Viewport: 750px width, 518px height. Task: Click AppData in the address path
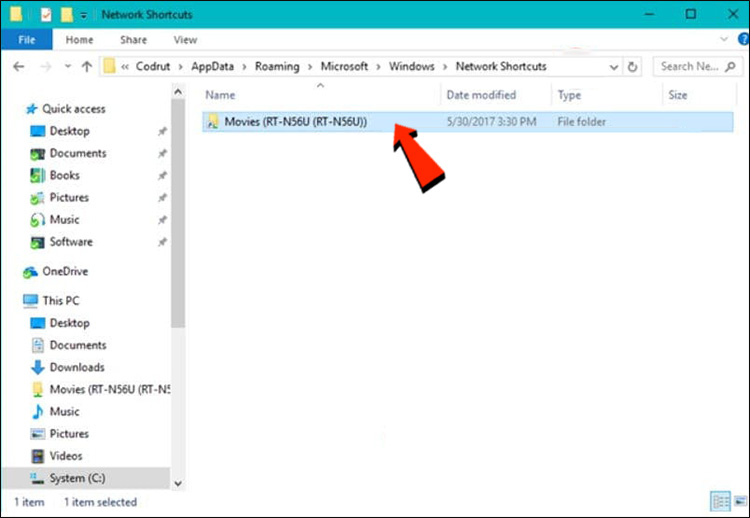tap(212, 66)
